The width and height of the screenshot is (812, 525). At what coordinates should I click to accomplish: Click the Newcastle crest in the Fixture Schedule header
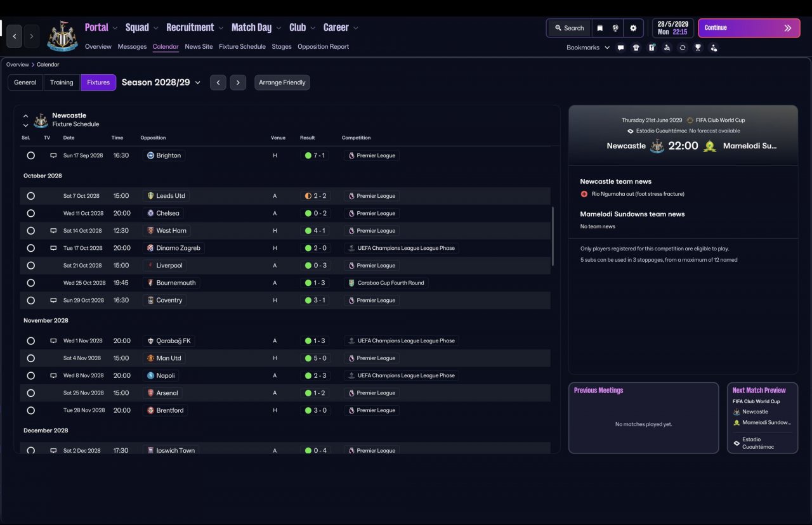[41, 120]
